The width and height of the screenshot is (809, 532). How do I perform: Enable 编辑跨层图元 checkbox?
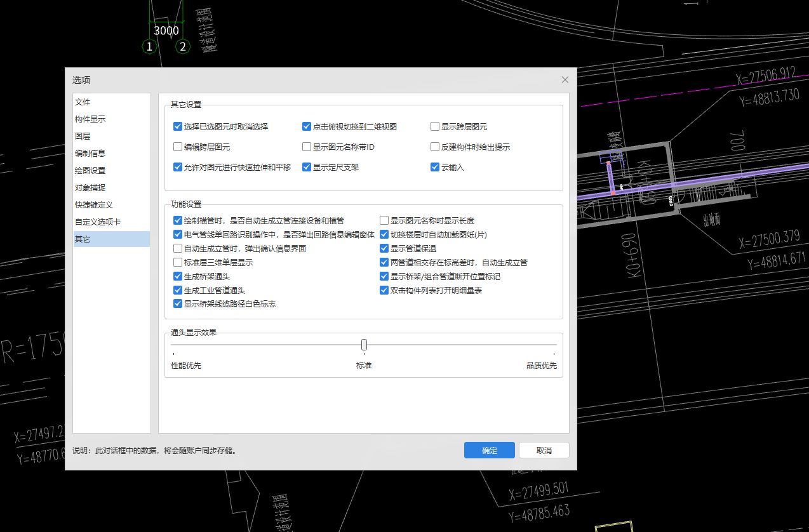[178, 147]
